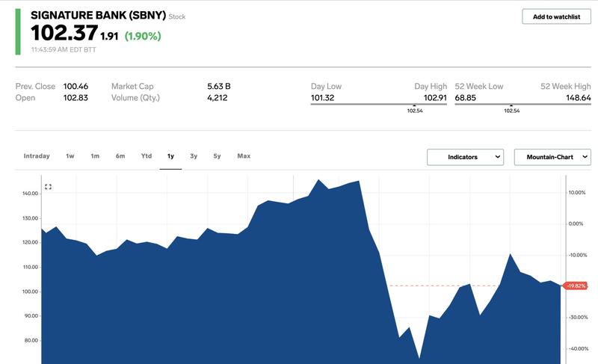
Task: Click the 52 Week High value 148.64
Action: pyautogui.click(x=579, y=98)
